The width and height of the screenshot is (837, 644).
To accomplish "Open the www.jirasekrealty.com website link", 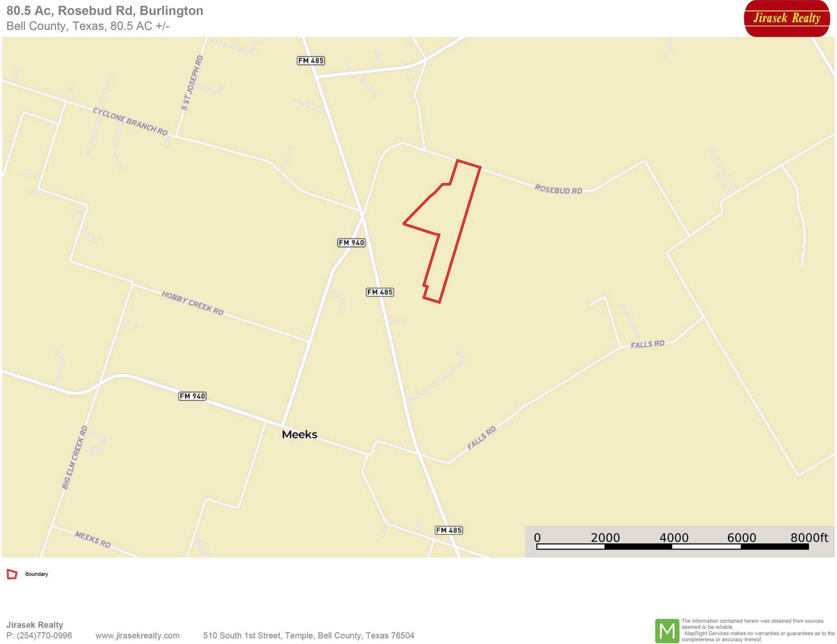I will click(137, 635).
